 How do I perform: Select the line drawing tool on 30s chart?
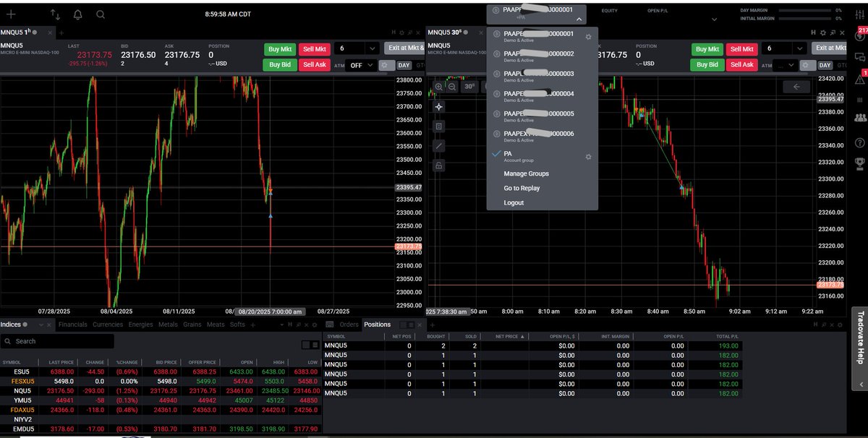[439, 146]
